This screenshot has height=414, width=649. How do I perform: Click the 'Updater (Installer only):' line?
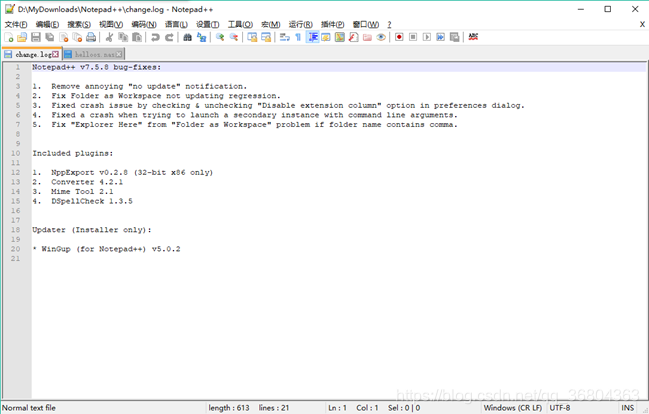(92, 230)
